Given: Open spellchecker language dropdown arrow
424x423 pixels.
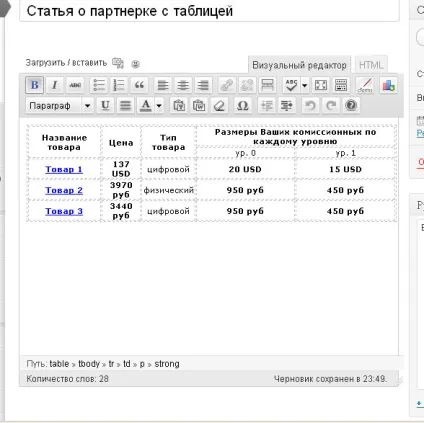Looking at the screenshot, I should pyautogui.click(x=304, y=85).
